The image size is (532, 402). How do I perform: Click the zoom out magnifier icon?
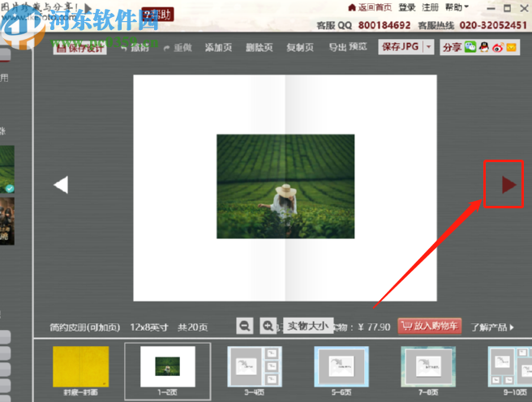tap(245, 326)
